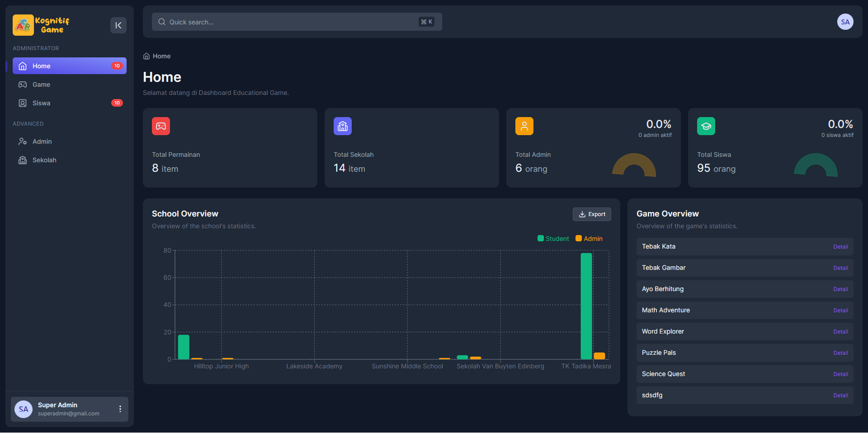Click the 0 admin aktif text

pyautogui.click(x=655, y=135)
